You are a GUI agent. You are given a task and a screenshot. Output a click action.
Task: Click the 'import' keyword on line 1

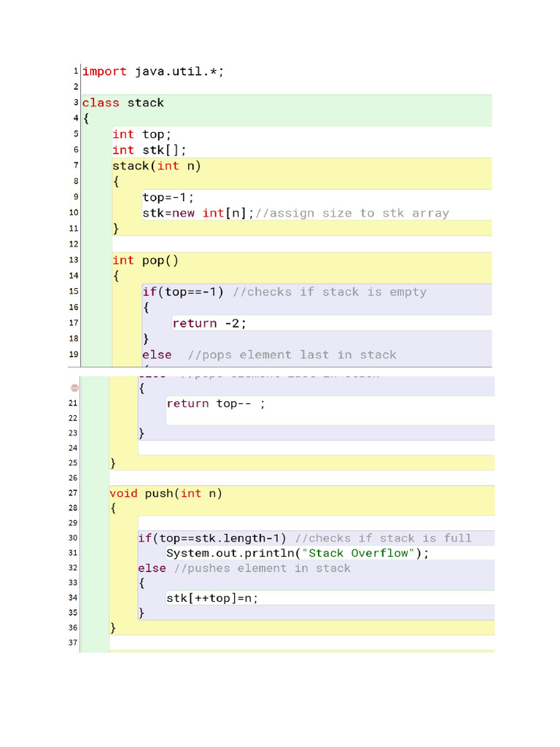click(104, 71)
